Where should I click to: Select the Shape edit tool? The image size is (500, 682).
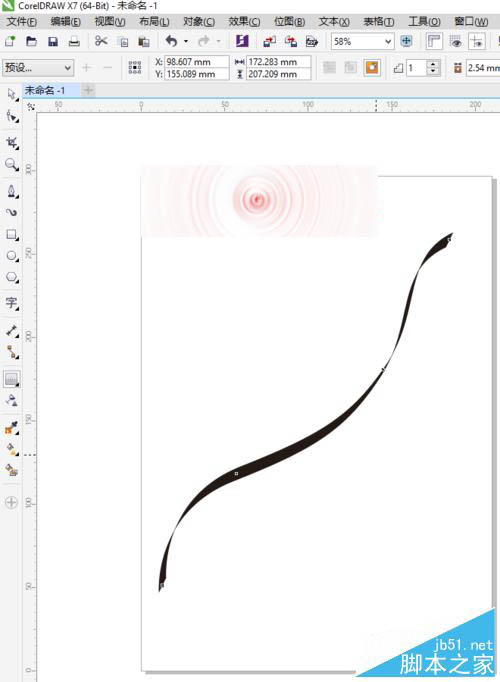pyautogui.click(x=12, y=117)
